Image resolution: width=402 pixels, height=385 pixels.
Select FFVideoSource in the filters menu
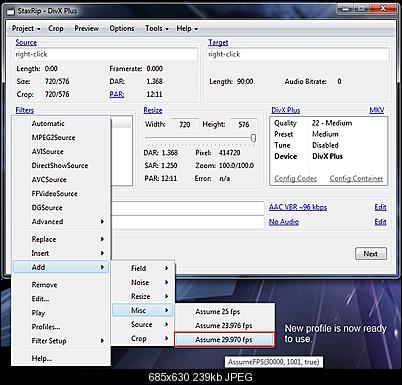(61, 194)
